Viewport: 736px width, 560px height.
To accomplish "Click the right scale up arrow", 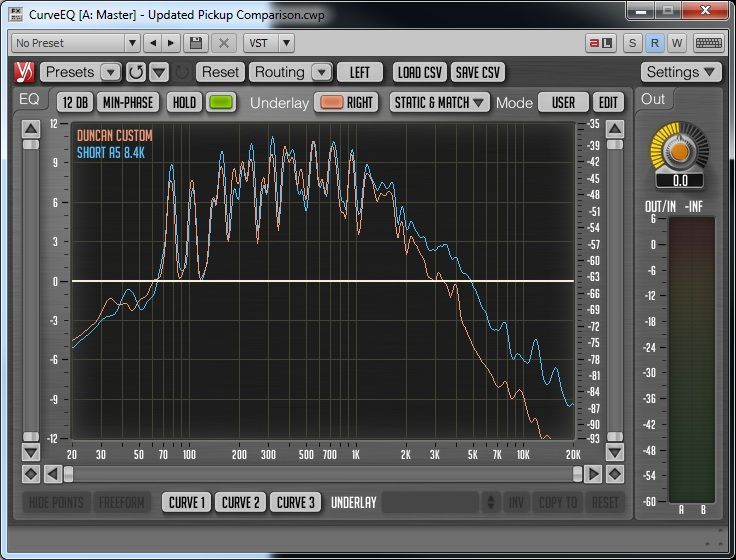I will (615, 129).
